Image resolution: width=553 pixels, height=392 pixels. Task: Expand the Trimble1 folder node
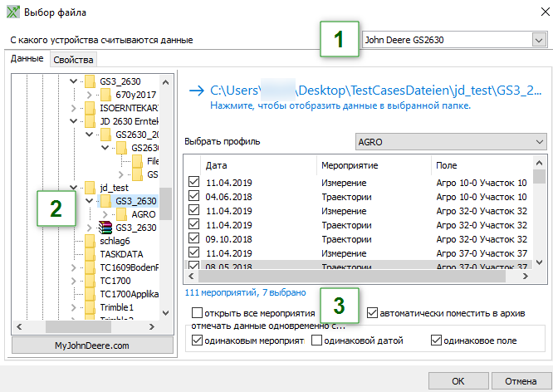point(73,307)
